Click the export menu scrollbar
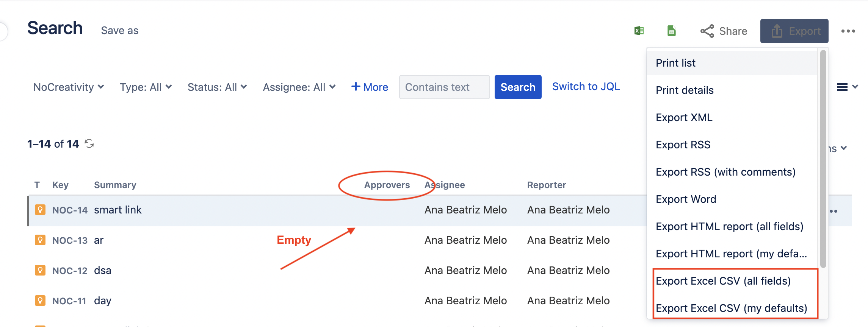The width and height of the screenshot is (868, 327). click(x=823, y=159)
